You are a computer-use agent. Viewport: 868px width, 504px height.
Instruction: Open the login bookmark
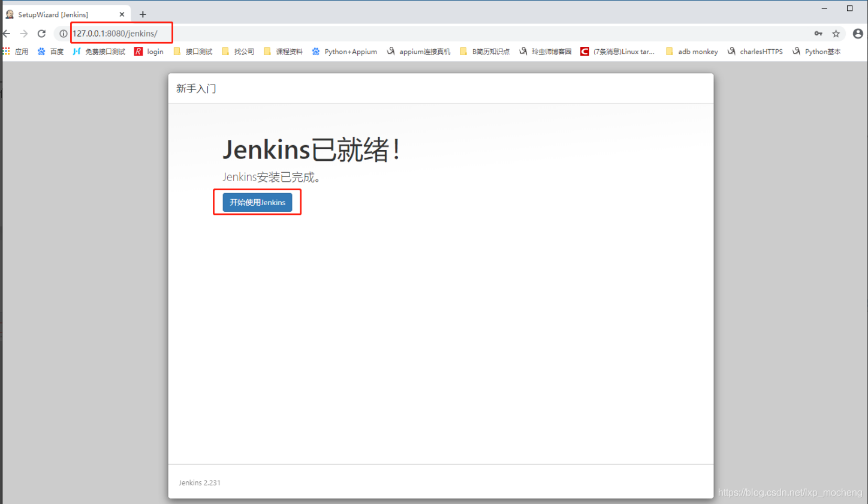[x=149, y=52]
